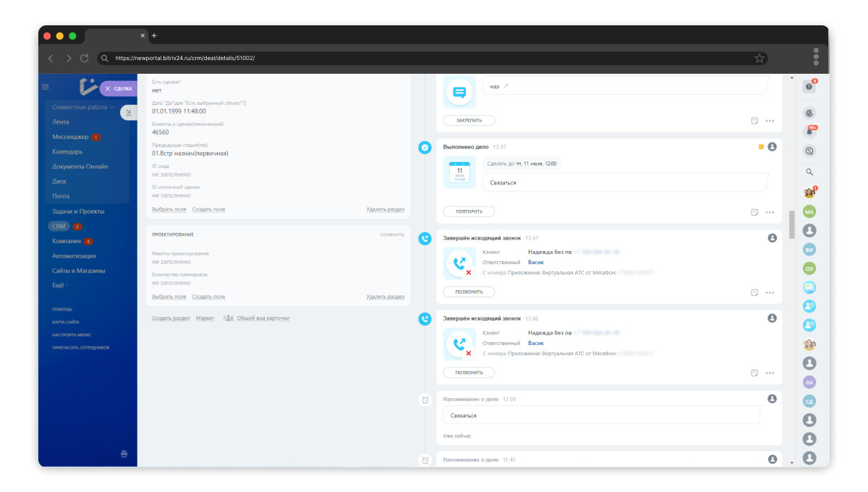The width and height of the screenshot is (868, 492).
Task: Click the ПОВТОРИТЬ button
Action: (469, 212)
